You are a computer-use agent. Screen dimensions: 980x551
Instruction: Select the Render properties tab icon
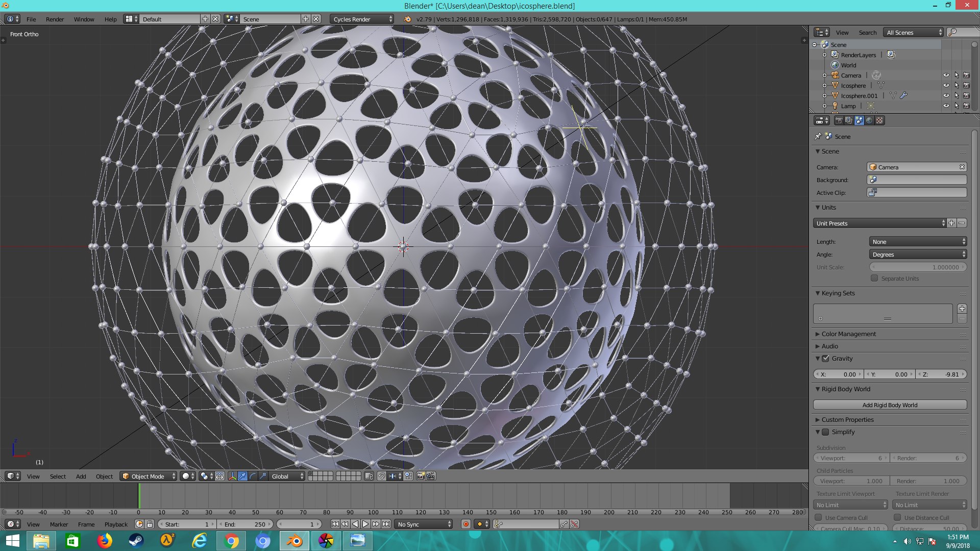(x=839, y=120)
